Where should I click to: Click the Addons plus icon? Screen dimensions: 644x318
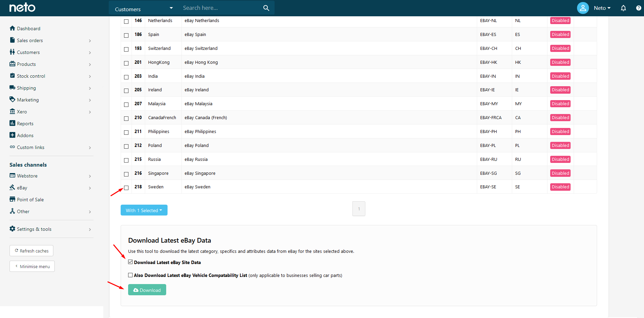(12, 135)
